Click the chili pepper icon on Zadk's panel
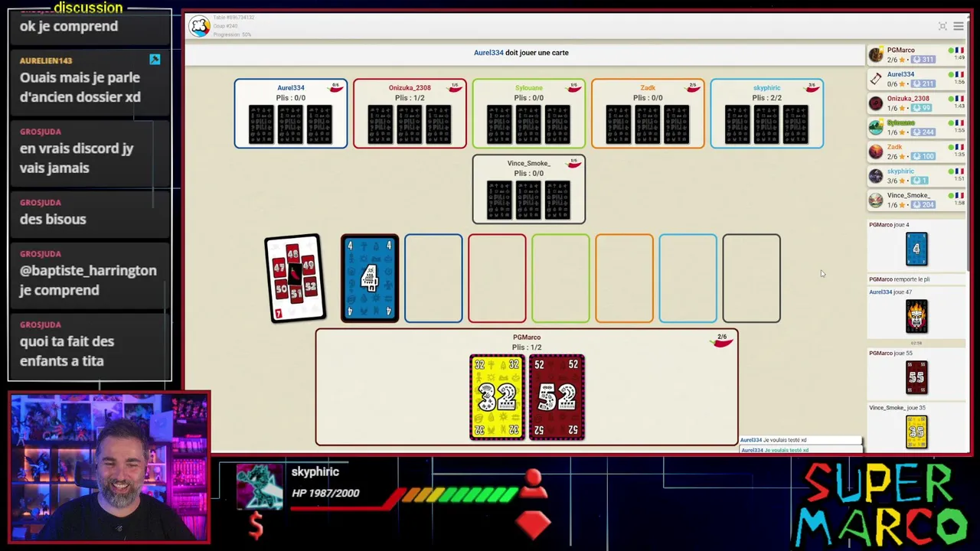 click(693, 89)
